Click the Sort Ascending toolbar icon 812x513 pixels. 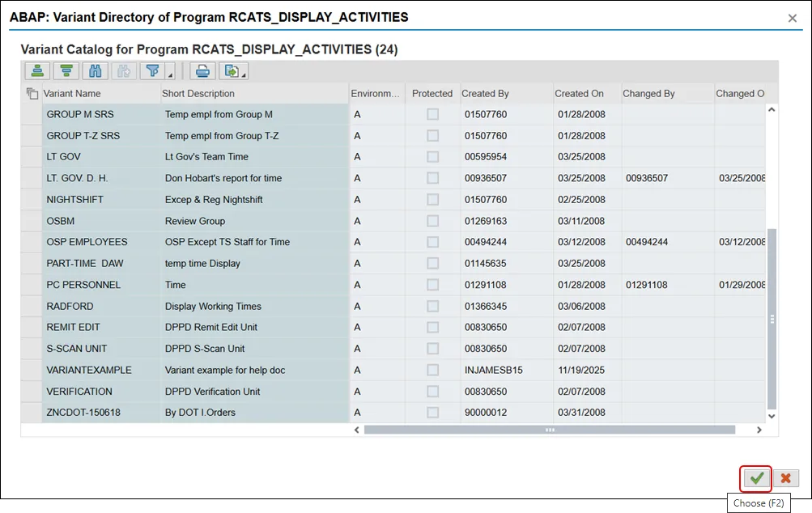point(37,71)
